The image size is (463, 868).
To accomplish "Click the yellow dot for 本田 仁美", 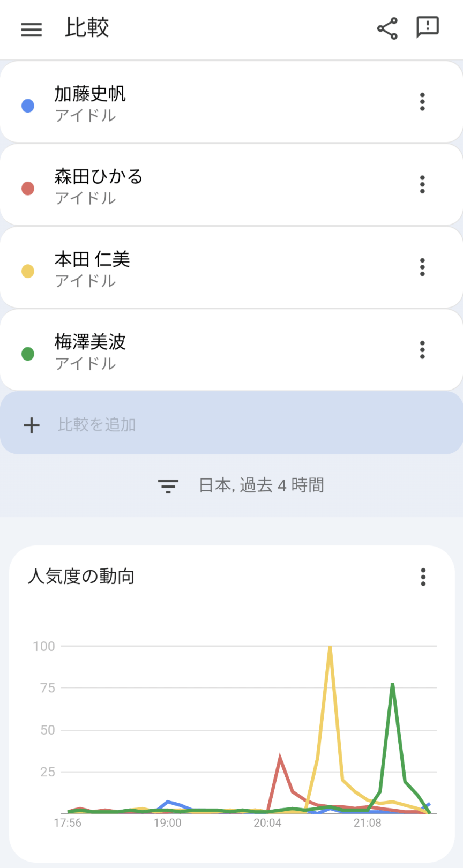I will pos(28,271).
